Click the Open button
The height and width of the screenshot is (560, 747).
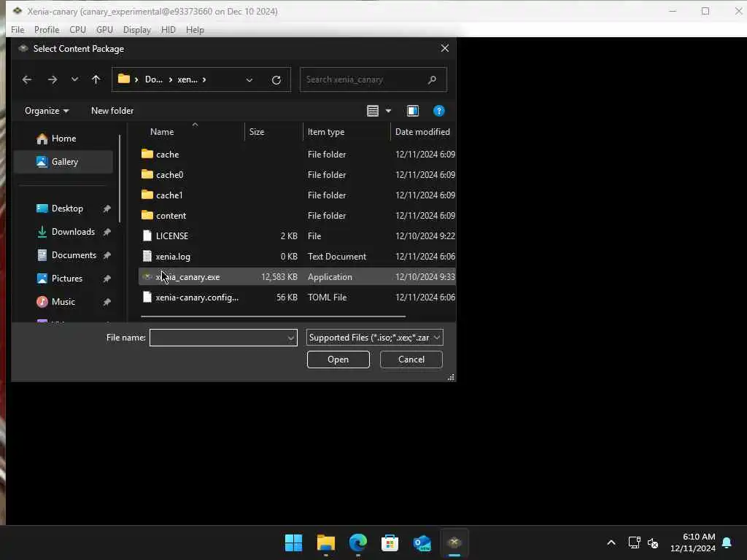[x=338, y=359]
